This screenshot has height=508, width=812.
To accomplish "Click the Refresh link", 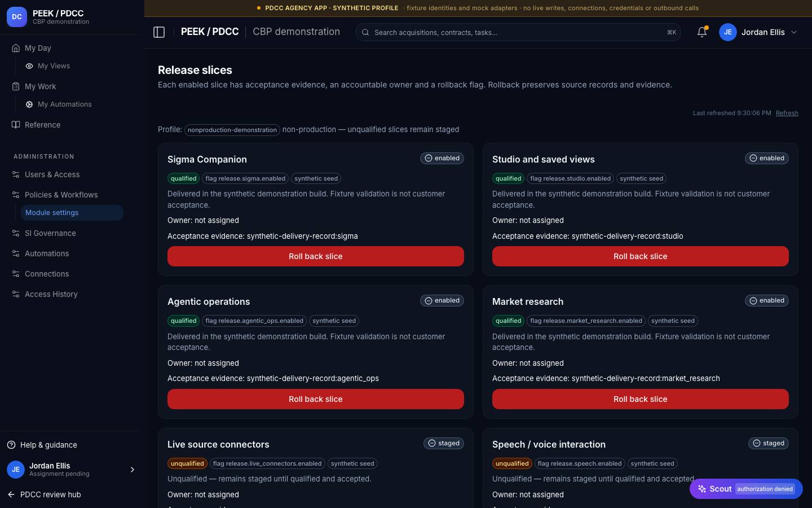I will 787,113.
